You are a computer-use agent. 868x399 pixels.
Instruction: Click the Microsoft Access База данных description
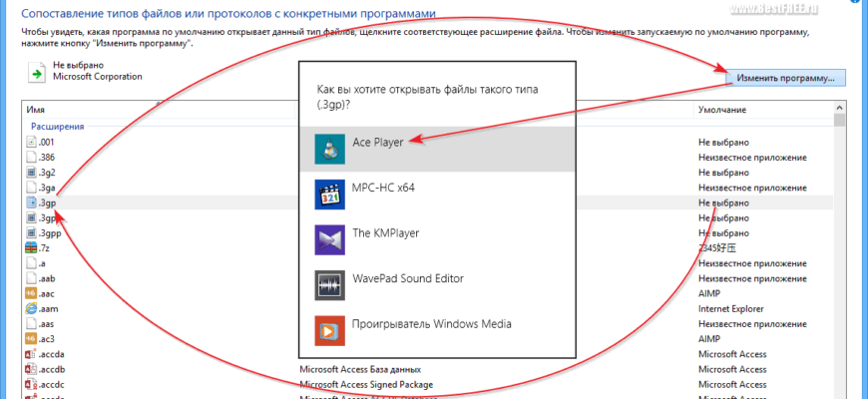360,369
